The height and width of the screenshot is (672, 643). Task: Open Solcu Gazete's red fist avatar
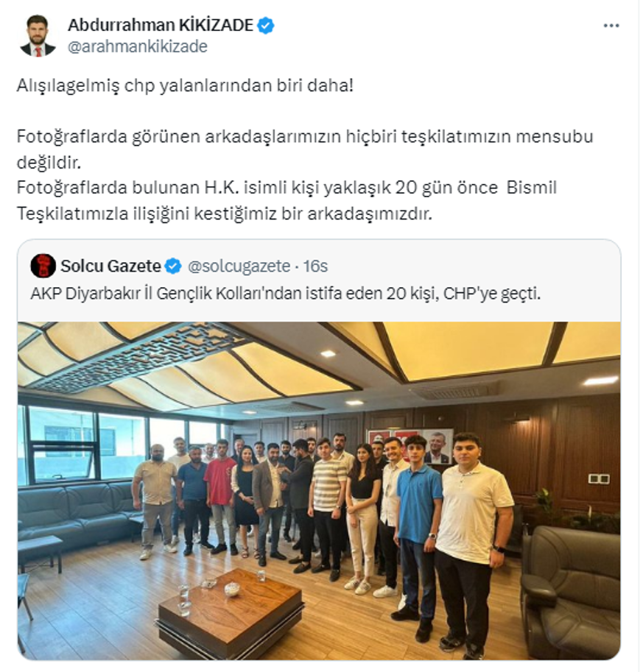pos(43,266)
